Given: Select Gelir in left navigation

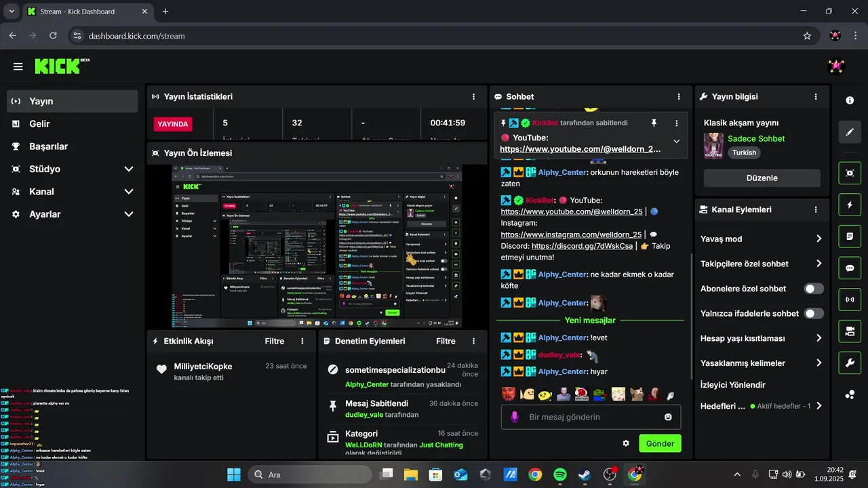Looking at the screenshot, I should (73, 123).
